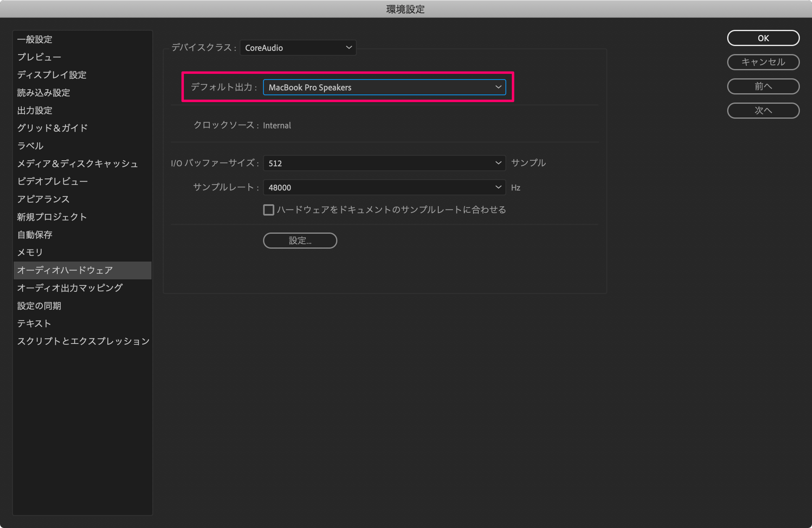812x528 pixels.
Task: Open the 一般設定 preferences category
Action: coord(82,40)
